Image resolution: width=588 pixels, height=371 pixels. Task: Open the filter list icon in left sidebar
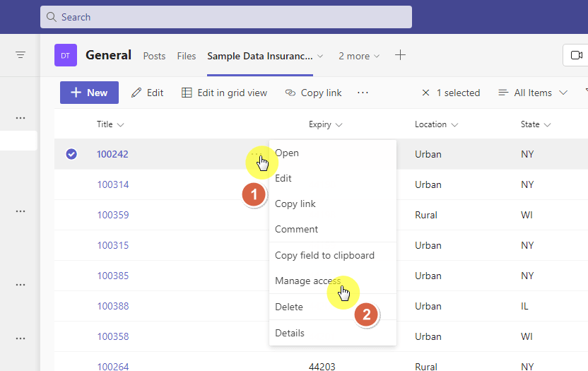tap(20, 55)
